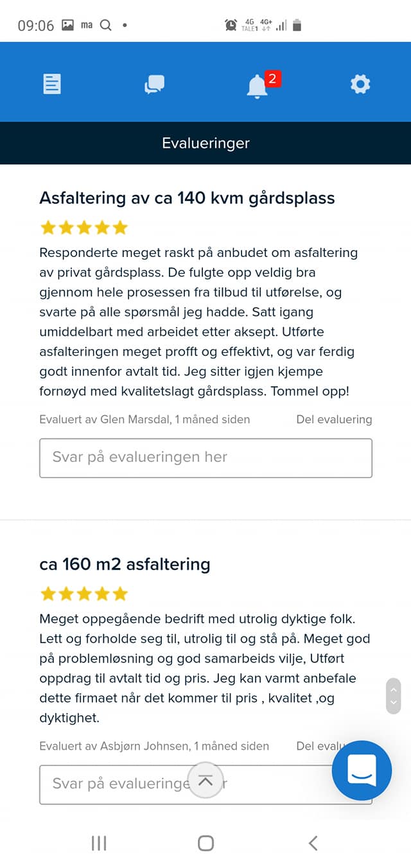Open the settings gear icon
Viewport: 411px width, 868px height.
[x=360, y=84]
